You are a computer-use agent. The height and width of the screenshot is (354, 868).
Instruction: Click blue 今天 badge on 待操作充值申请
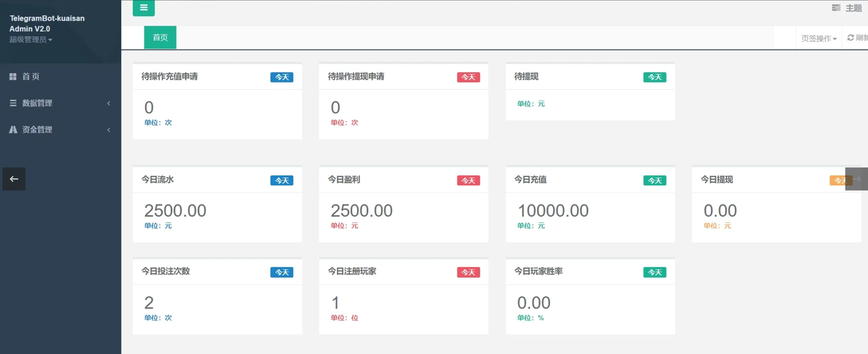[x=282, y=77]
